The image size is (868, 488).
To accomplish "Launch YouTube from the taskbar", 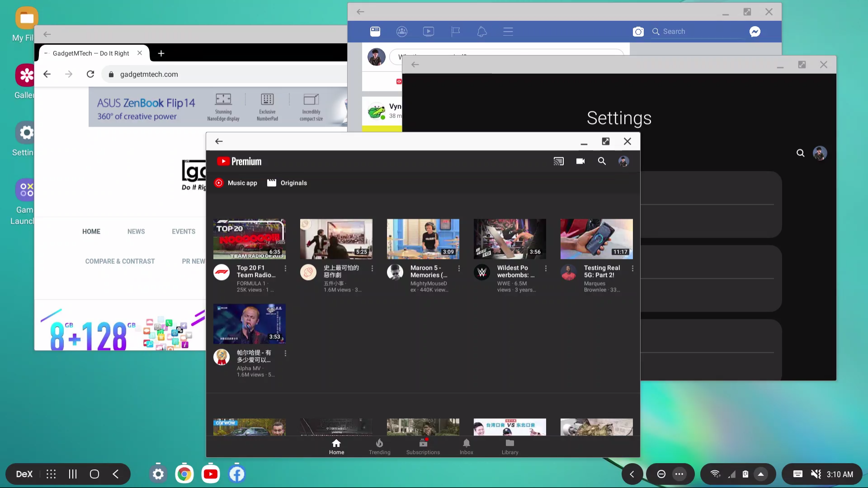I will [x=211, y=474].
